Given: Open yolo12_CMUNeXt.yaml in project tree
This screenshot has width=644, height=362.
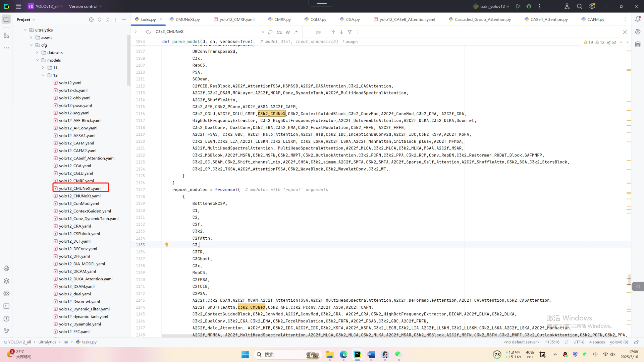Looking at the screenshot, I should (x=80, y=188).
